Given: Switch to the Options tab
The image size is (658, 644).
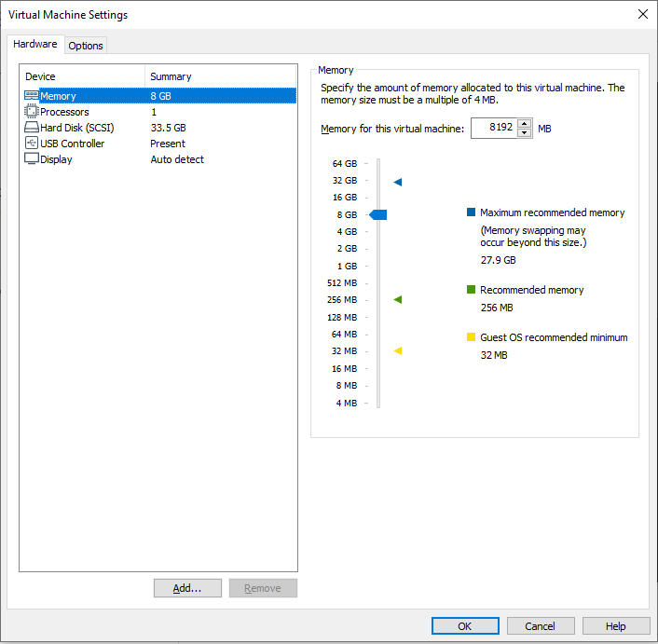Looking at the screenshot, I should point(86,46).
